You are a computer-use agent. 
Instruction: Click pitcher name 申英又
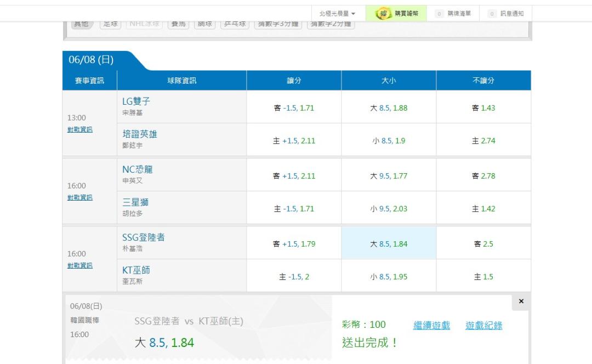(x=132, y=180)
